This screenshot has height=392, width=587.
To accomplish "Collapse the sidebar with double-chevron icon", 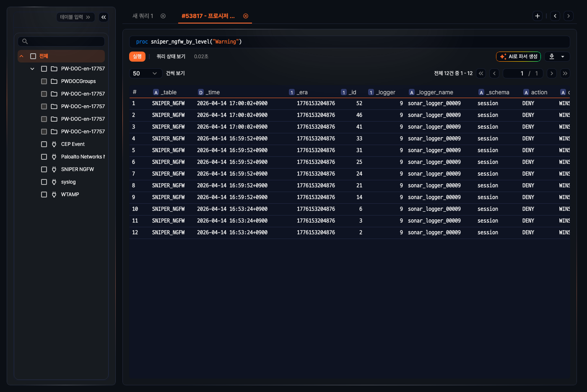I will [104, 17].
